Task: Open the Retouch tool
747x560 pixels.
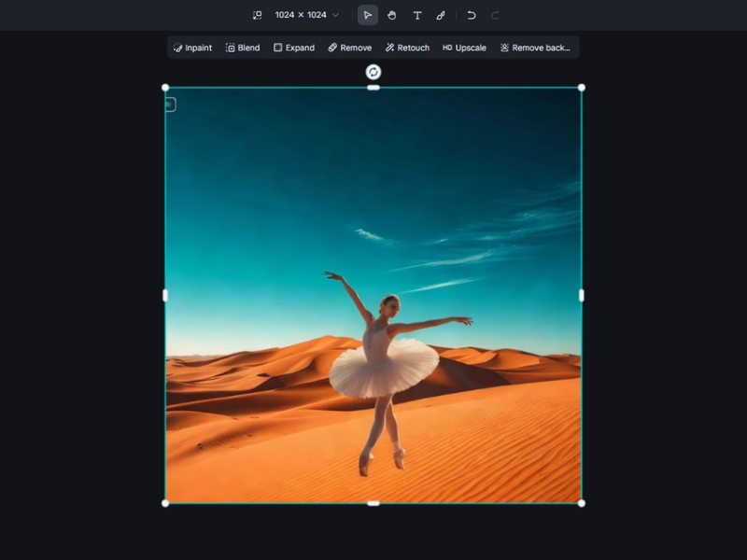Action: point(408,48)
